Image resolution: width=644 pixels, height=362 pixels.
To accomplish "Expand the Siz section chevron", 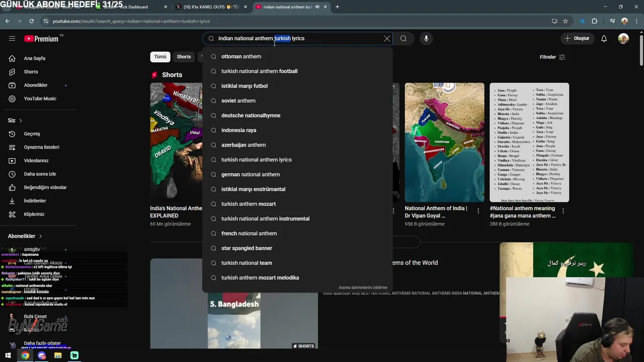I will coord(21,121).
